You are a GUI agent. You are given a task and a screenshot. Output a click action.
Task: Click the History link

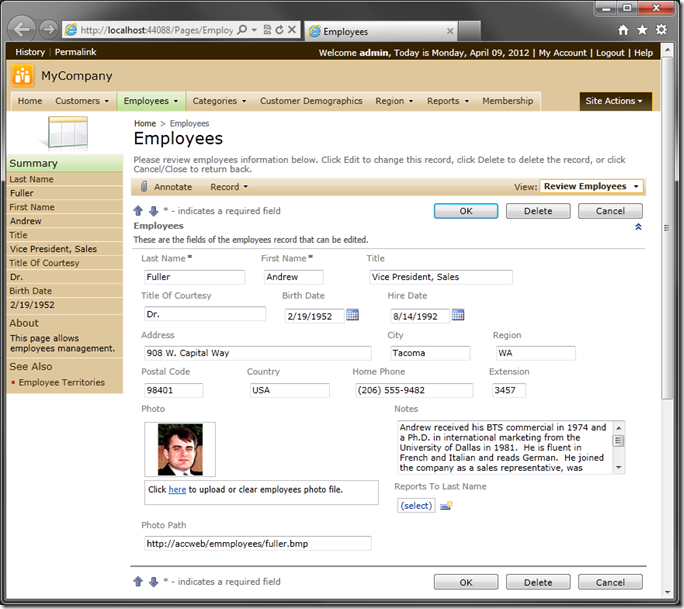(30, 52)
